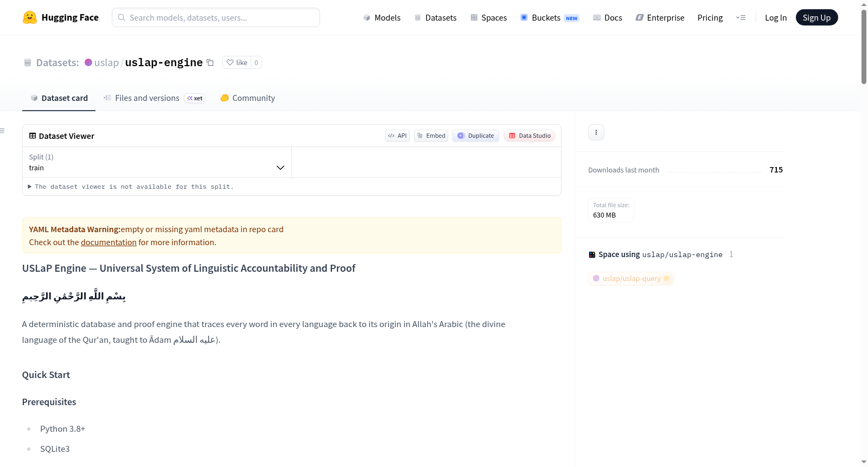Click the Sign Up button
Image resolution: width=868 pixels, height=467 pixels.
816,17
